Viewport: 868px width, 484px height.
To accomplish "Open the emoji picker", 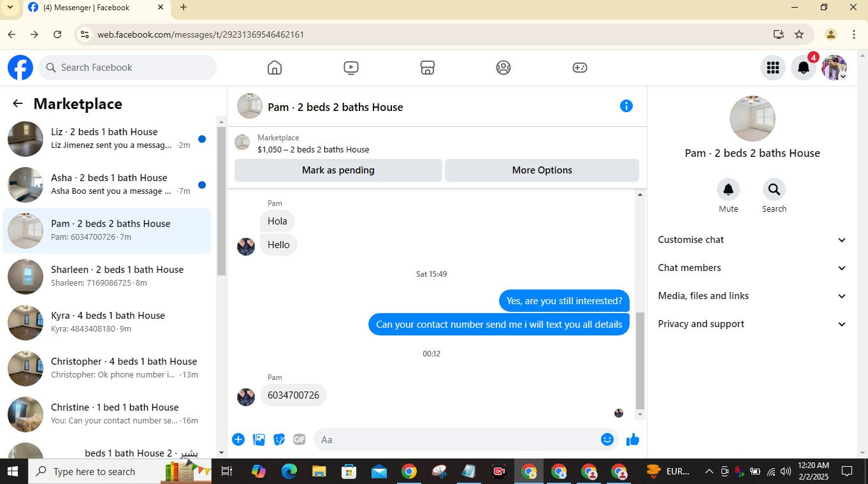I will (x=607, y=439).
